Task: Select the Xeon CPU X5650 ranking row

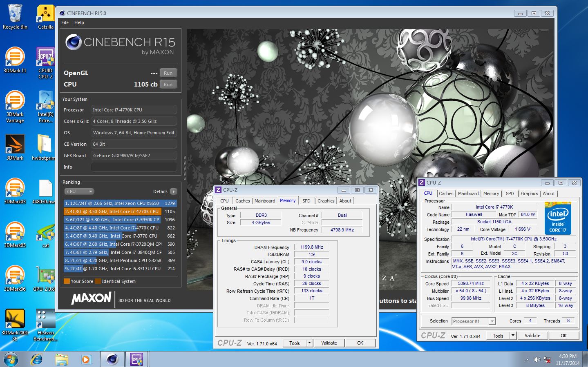Action: pyautogui.click(x=120, y=203)
